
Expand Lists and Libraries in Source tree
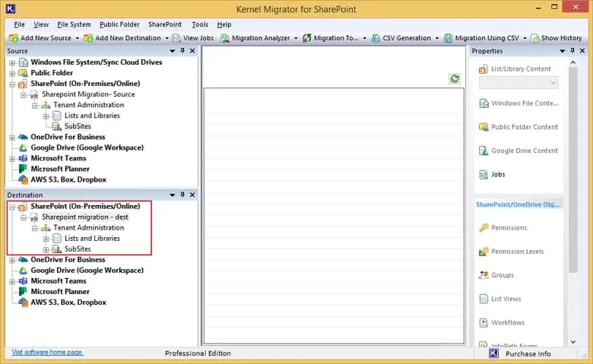point(46,116)
